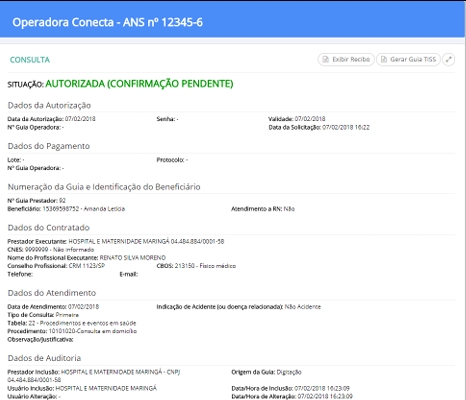Click the Dados de Auditoria section heading
The width and height of the screenshot is (466, 400).
point(44,358)
